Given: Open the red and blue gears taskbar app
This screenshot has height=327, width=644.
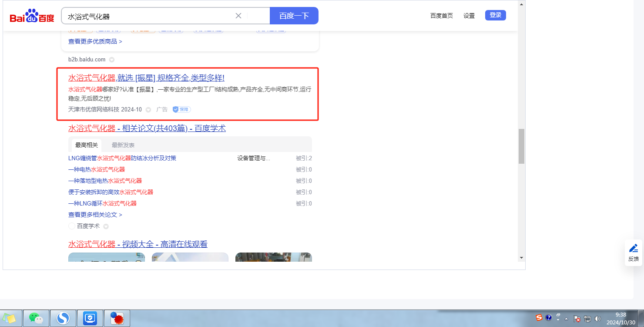Looking at the screenshot, I should click(x=117, y=319).
